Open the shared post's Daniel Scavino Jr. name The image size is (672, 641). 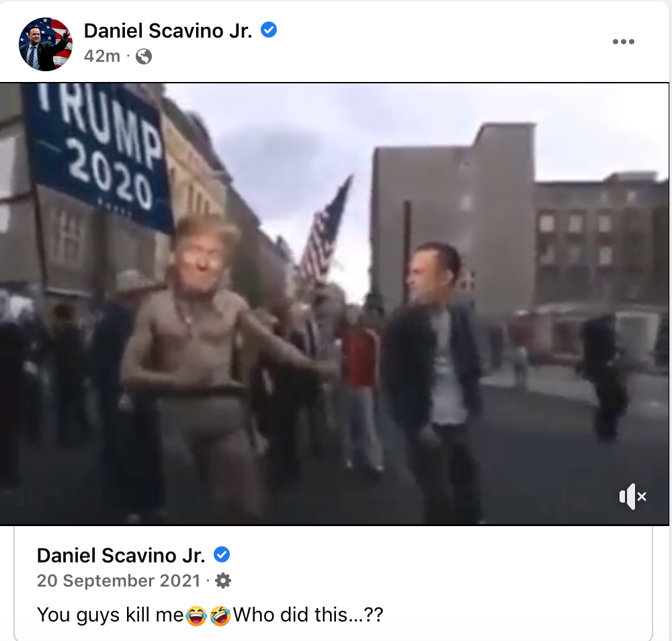(121, 556)
